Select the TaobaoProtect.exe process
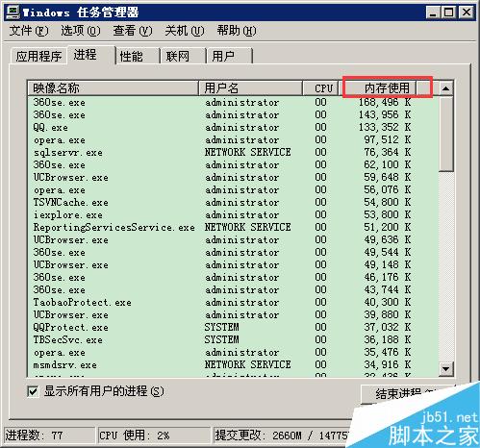 click(233, 302)
